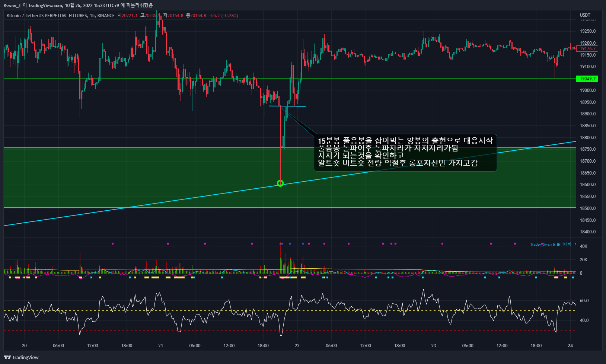Click the 40K volume scale label
The height and width of the screenshot is (364, 606).
coord(584,246)
